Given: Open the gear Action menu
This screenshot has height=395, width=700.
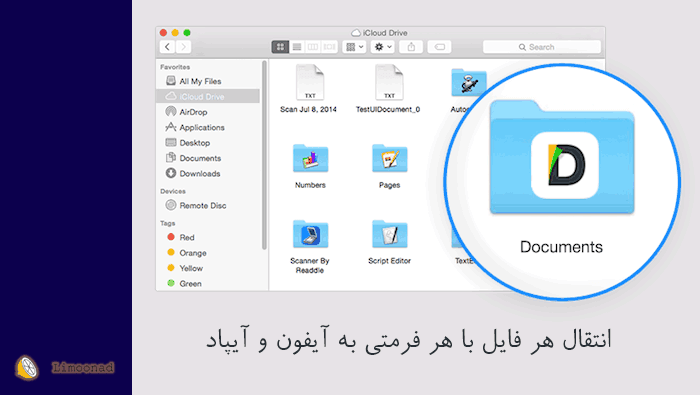Looking at the screenshot, I should (383, 47).
